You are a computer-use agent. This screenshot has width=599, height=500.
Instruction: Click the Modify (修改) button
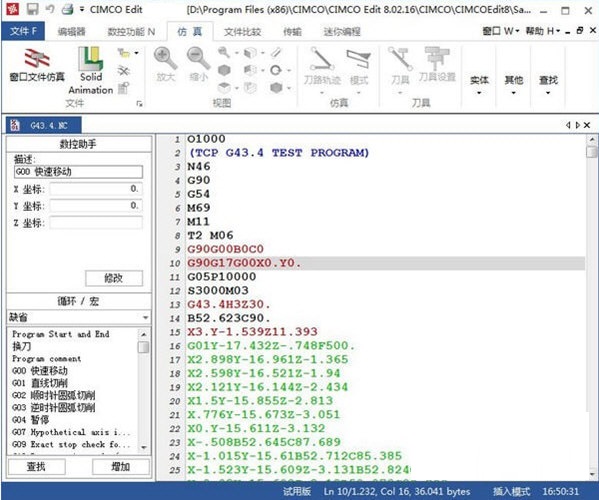(x=114, y=278)
